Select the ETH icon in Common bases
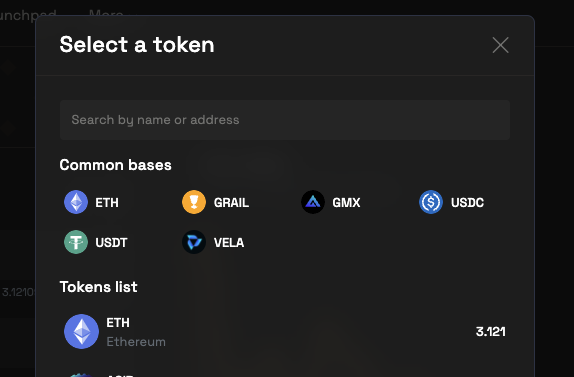The image size is (574, 377). pos(76,202)
